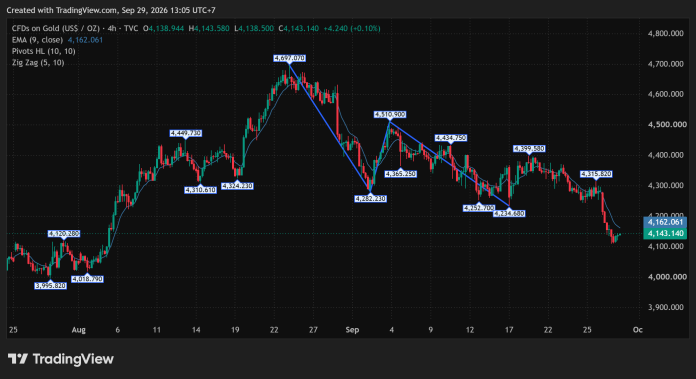This screenshot has height=379, width=696.
Task: Click the pivot high label 4,697.070
Action: coord(289,58)
